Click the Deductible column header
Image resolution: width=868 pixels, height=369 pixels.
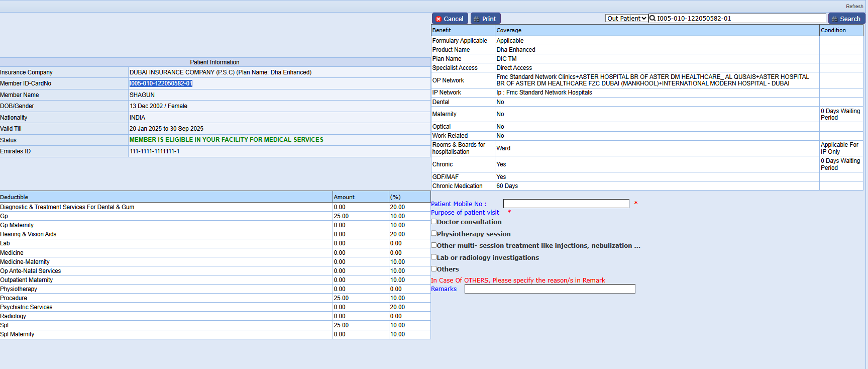(14, 197)
